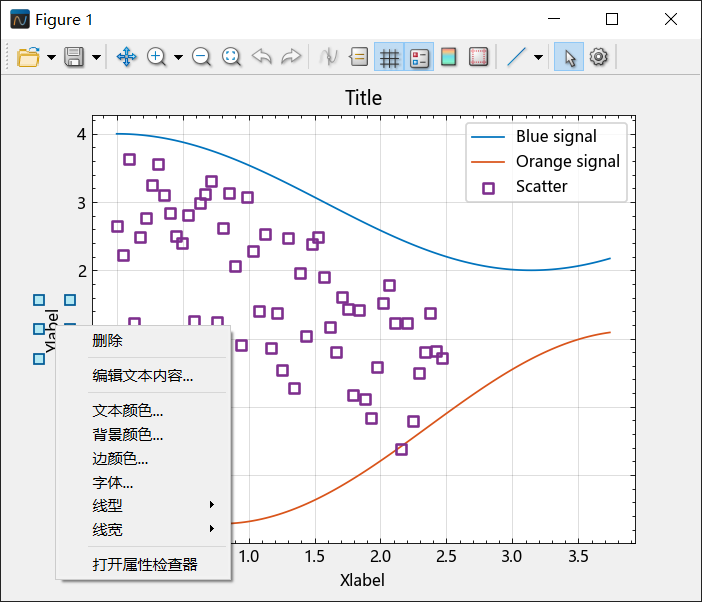Expand the 线型 submenu

(x=143, y=506)
